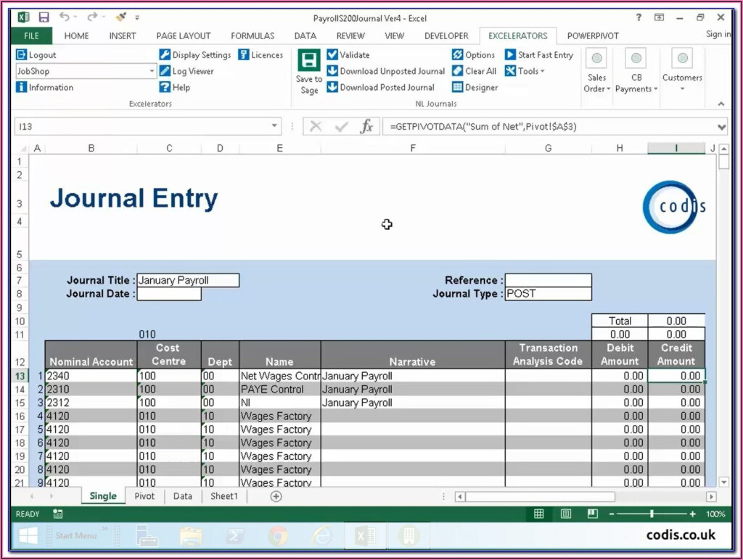Switch to the Data sheet tab

182,496
